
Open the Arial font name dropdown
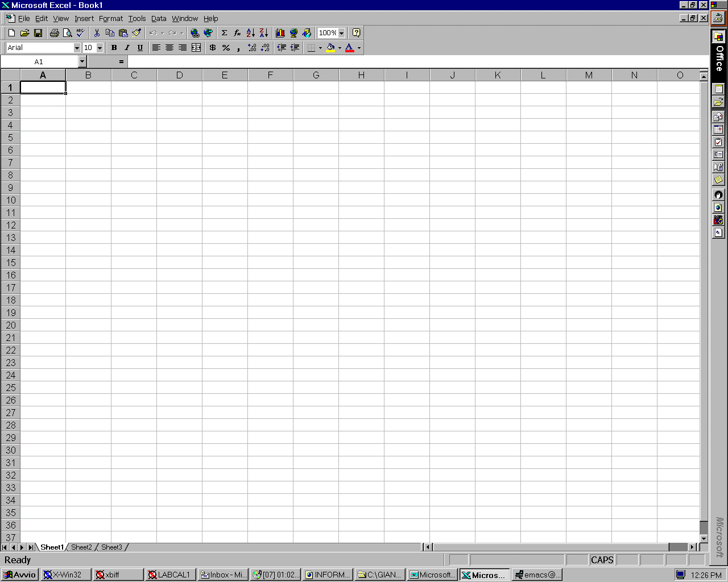tap(77, 48)
